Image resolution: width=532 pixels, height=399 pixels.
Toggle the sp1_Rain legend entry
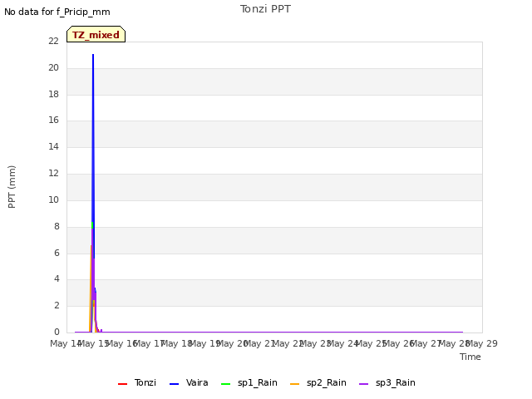pos(249,382)
